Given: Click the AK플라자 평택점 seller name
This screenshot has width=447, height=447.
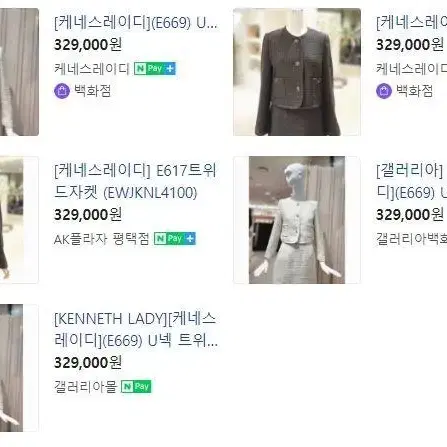Looking at the screenshot, I should [101, 239].
